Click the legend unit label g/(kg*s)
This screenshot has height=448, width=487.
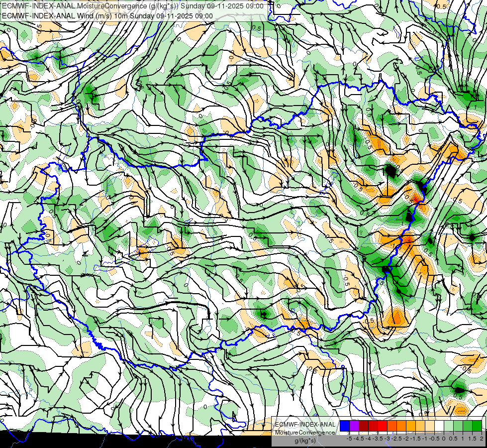click(x=305, y=441)
